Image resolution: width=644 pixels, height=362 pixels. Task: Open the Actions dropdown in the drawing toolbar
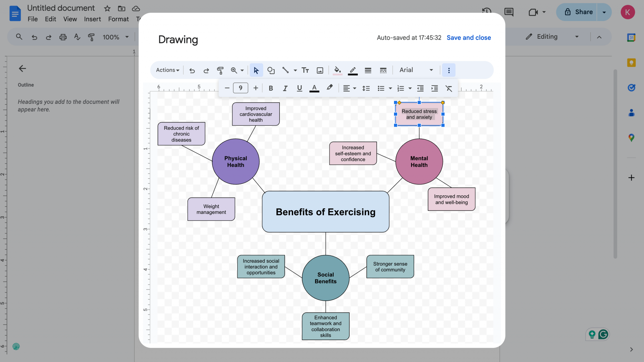point(167,70)
